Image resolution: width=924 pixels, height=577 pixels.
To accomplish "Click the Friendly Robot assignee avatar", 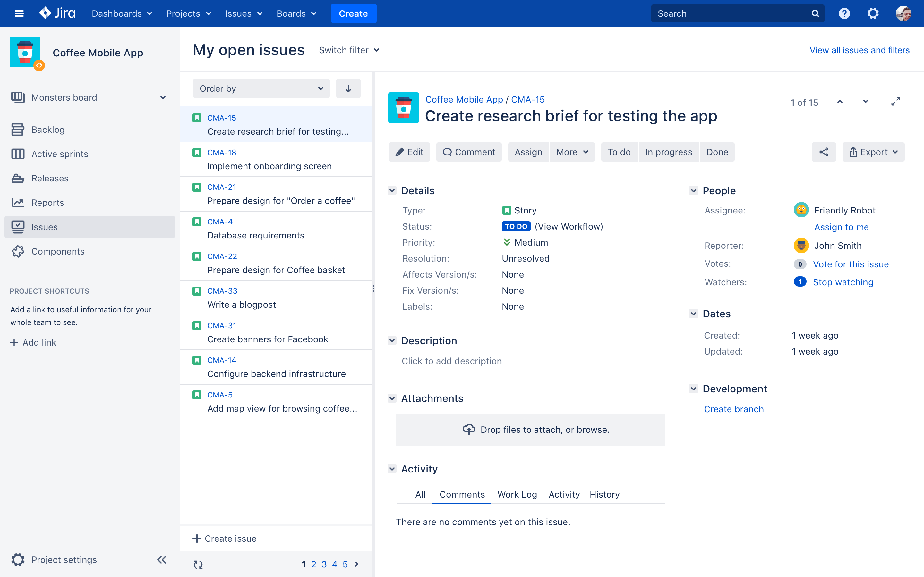I will coord(801,210).
